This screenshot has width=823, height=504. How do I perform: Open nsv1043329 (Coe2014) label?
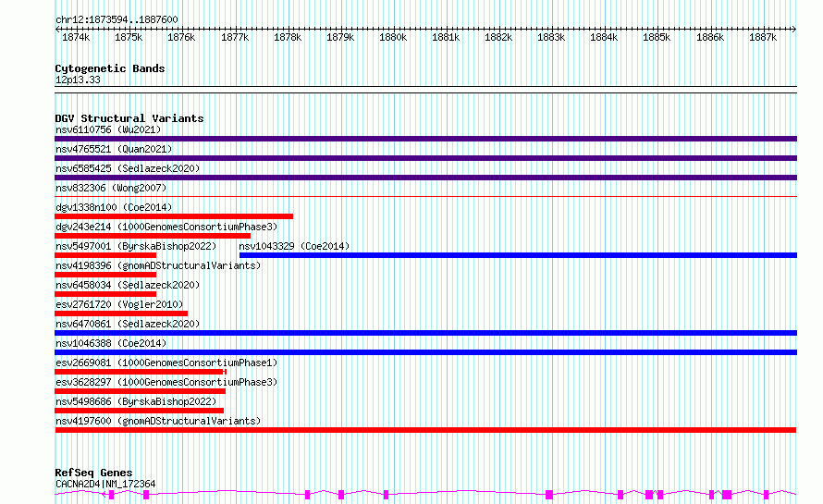click(x=294, y=246)
